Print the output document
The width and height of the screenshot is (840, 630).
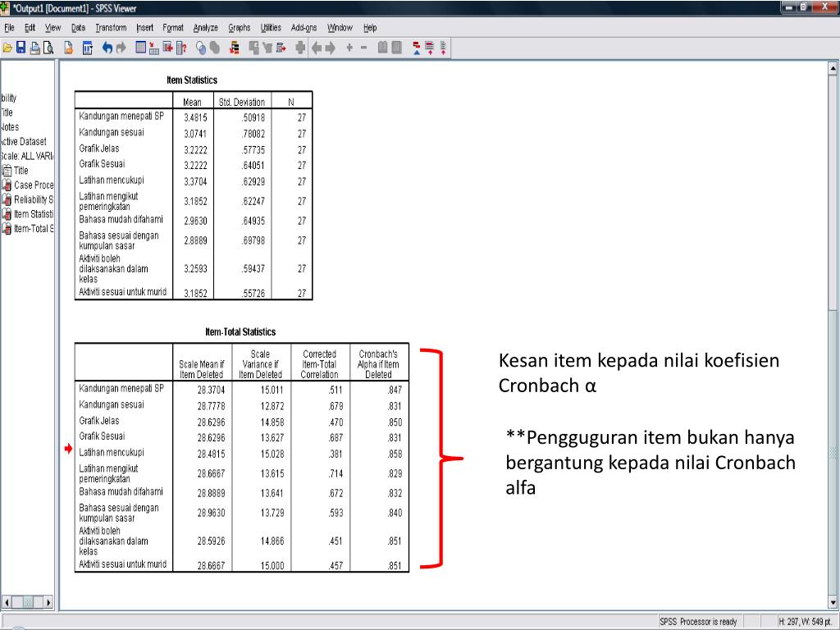pyautogui.click(x=34, y=48)
